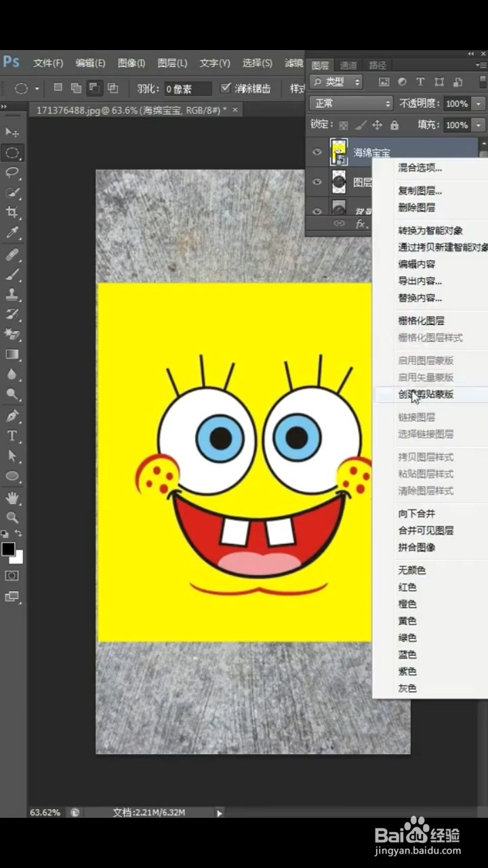Click the type layer filter icon
This screenshot has height=868, width=488.
[x=420, y=82]
